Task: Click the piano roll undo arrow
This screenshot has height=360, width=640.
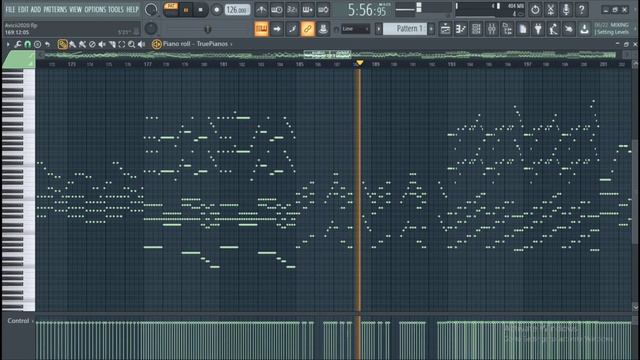Action: [47, 44]
